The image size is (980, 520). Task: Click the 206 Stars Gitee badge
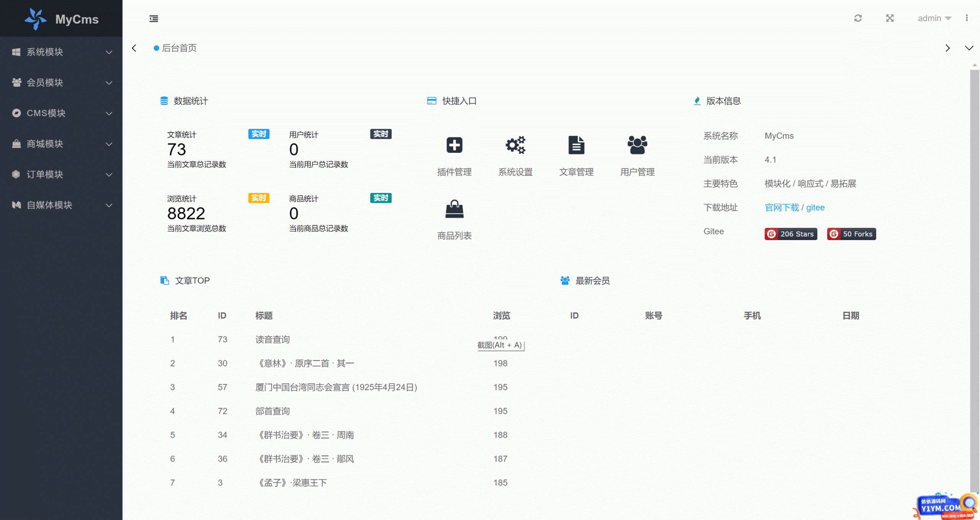(791, 234)
